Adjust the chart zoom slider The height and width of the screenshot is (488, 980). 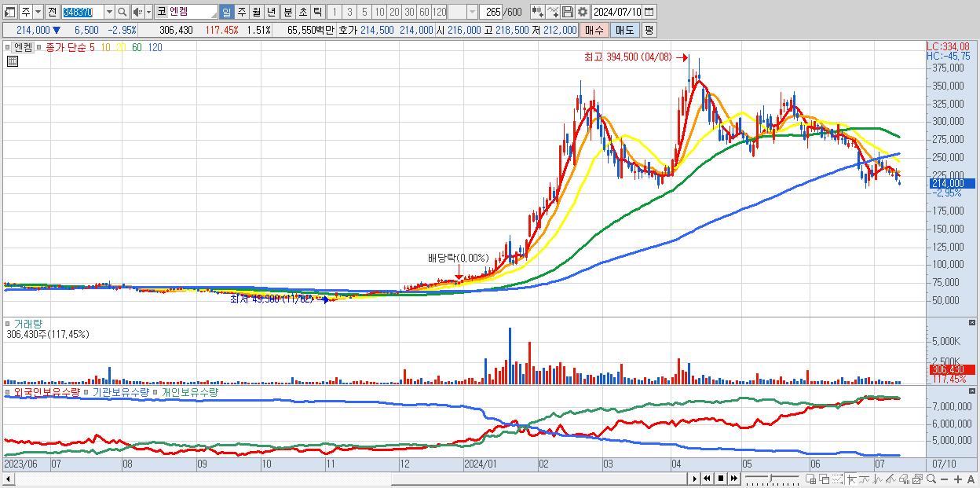(x=771, y=479)
